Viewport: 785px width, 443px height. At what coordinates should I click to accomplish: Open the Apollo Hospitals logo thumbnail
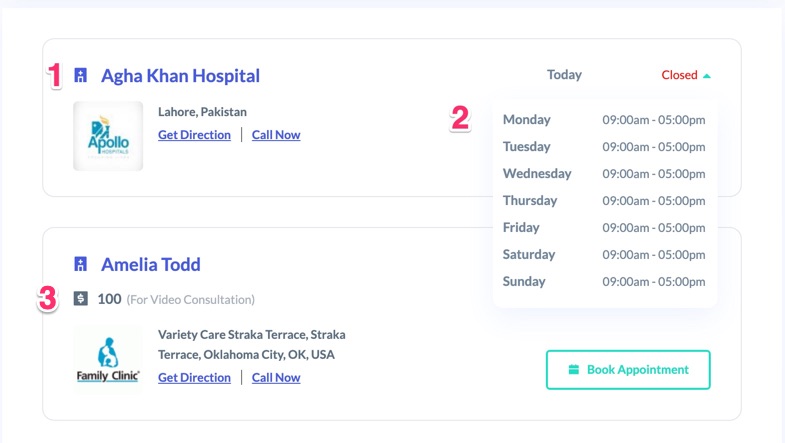point(108,136)
